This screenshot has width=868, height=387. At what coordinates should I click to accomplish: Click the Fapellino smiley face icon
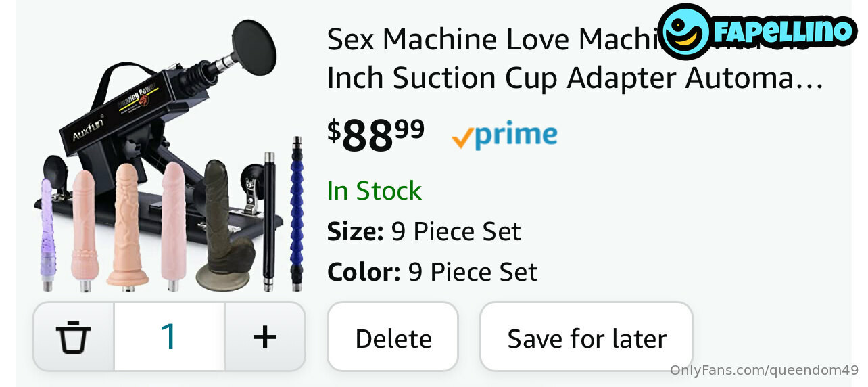tap(685, 31)
